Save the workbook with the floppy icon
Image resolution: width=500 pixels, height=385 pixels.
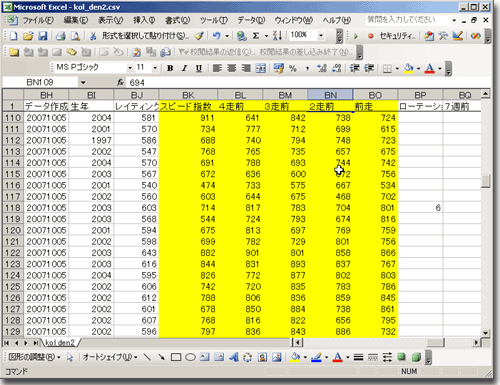tap(43, 36)
